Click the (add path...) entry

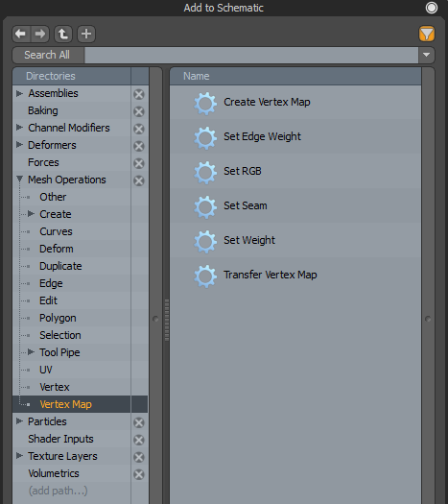tap(58, 491)
